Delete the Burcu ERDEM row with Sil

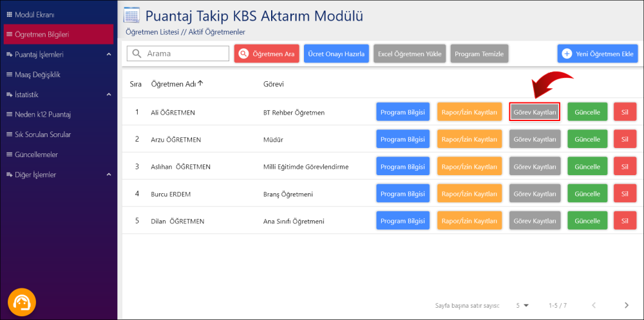(x=624, y=194)
